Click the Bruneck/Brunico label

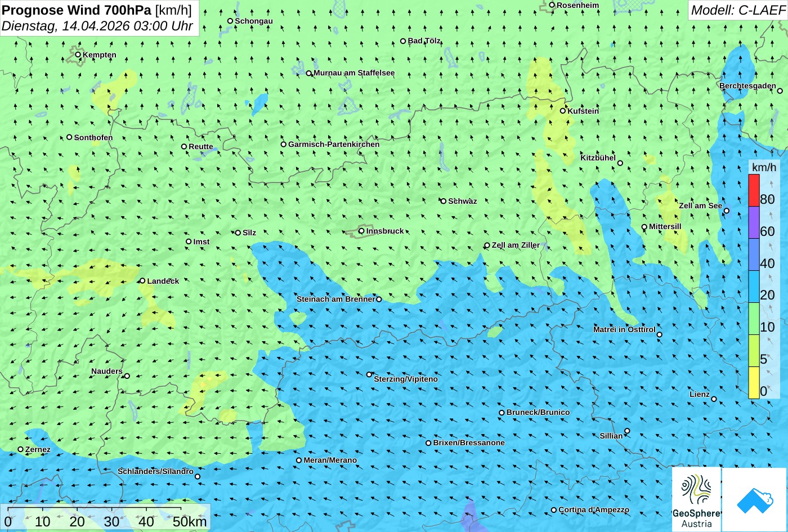click(538, 412)
